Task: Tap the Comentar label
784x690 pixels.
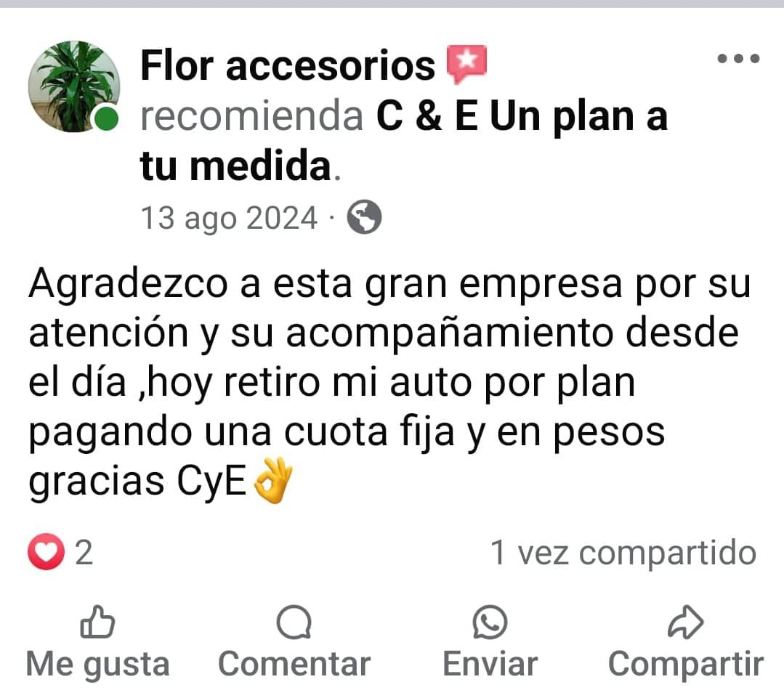Action: [294, 664]
